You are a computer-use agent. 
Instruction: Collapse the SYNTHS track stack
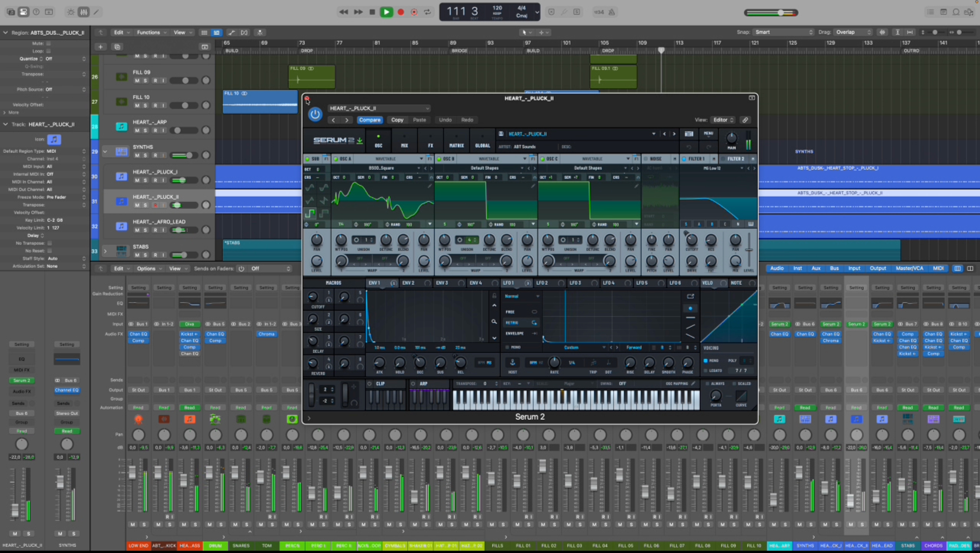[x=105, y=151]
